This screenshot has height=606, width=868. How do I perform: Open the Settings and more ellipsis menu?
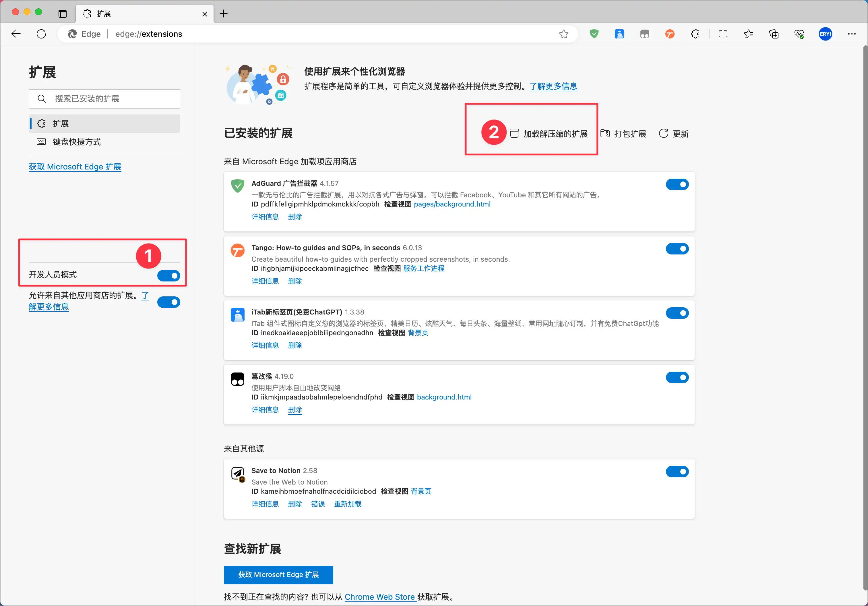851,34
